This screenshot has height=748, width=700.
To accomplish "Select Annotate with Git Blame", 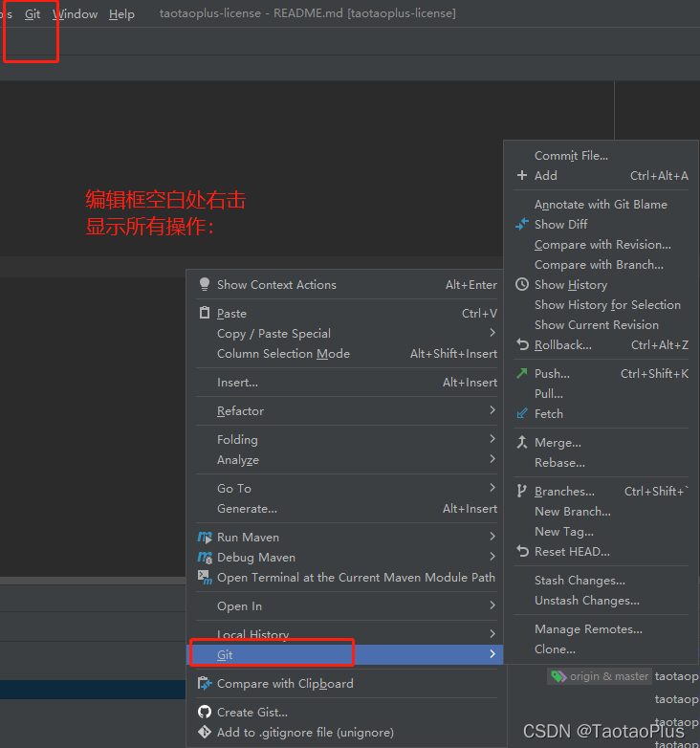I will (601, 204).
